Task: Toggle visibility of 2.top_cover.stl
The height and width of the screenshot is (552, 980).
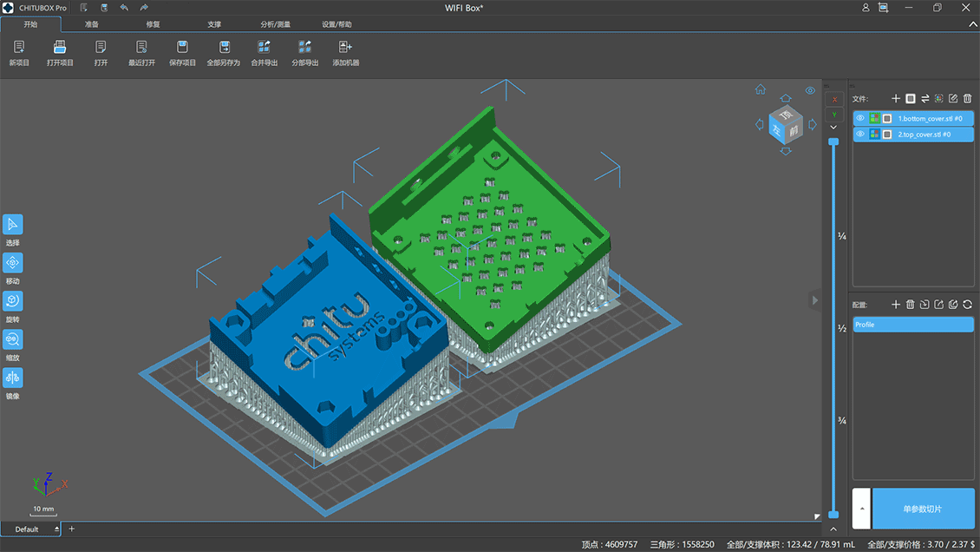Action: coord(860,135)
